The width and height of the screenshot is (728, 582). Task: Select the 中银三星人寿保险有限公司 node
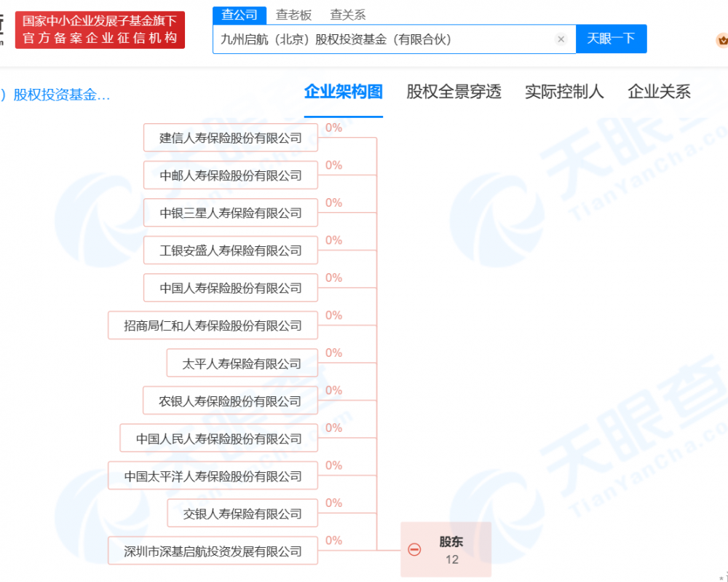pos(231,213)
